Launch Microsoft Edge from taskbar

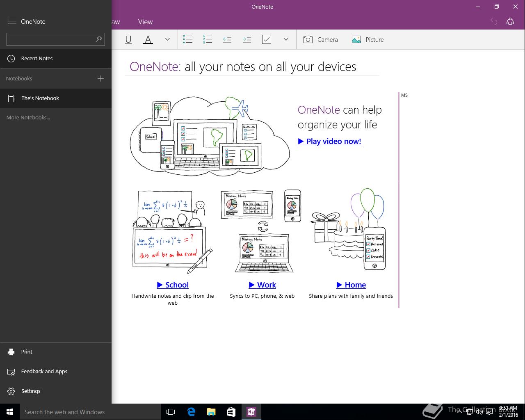(x=191, y=412)
